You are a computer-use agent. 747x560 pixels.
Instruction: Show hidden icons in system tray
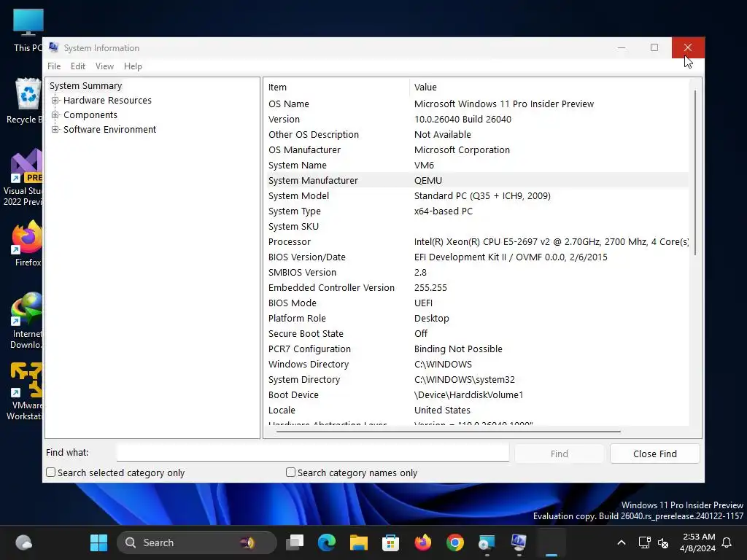622,542
